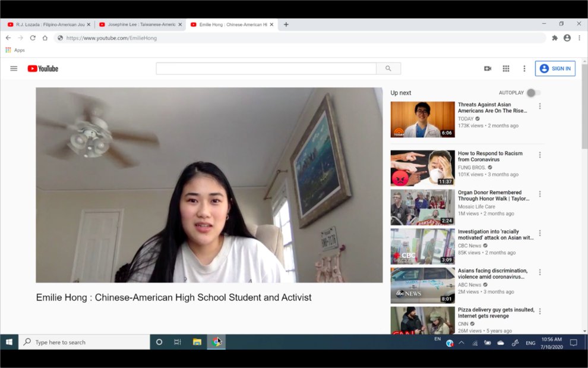Open the YouTube apps grid icon
The image size is (588, 368).
click(506, 68)
